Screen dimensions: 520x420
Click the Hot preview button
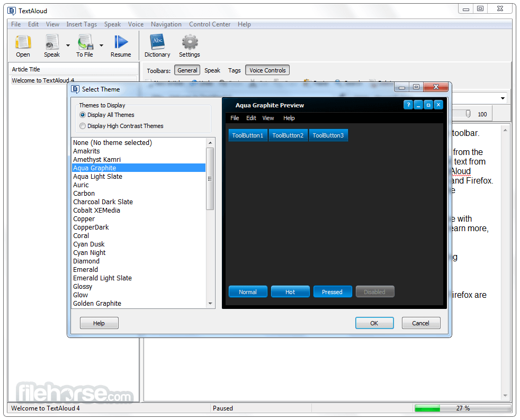pos(290,292)
